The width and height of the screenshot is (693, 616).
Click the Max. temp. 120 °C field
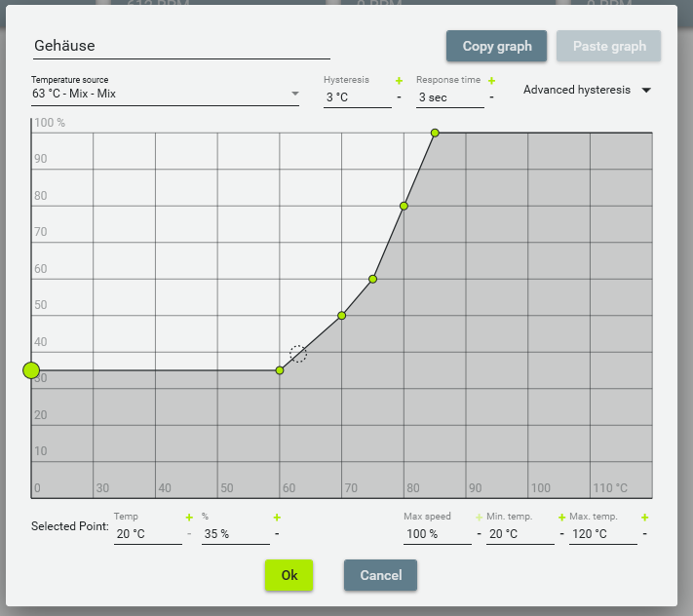(602, 534)
